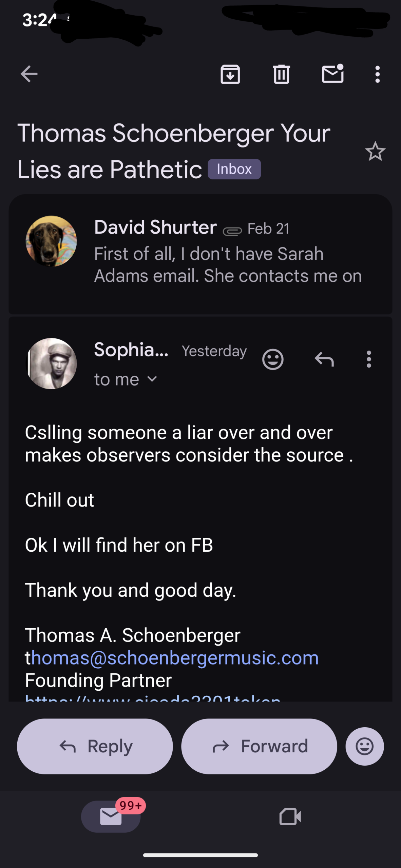
Task: Tap the Inbox label chip
Action: [x=234, y=169]
